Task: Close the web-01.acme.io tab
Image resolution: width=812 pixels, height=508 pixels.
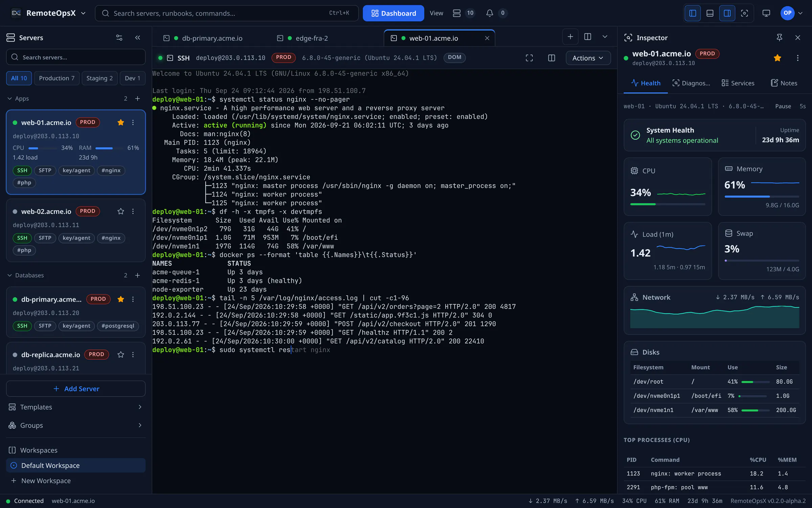Action: click(x=487, y=38)
